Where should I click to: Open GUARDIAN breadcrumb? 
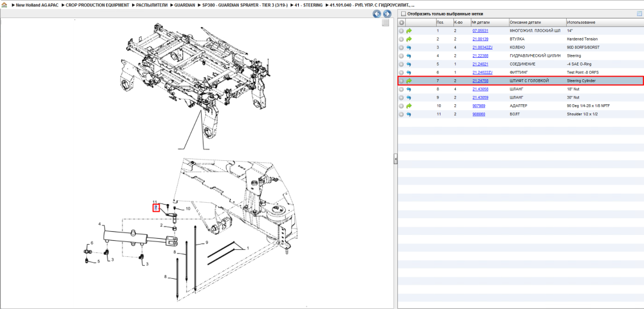[x=184, y=5]
